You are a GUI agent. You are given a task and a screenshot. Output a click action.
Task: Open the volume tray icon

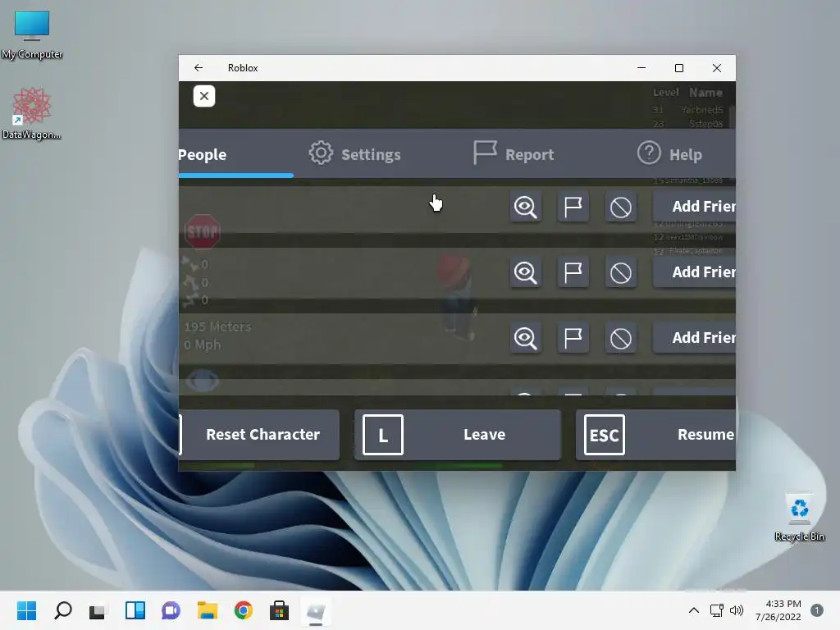[x=737, y=610]
